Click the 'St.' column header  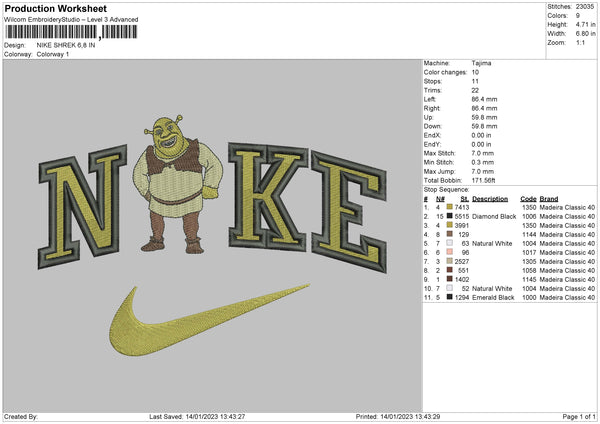click(x=465, y=199)
